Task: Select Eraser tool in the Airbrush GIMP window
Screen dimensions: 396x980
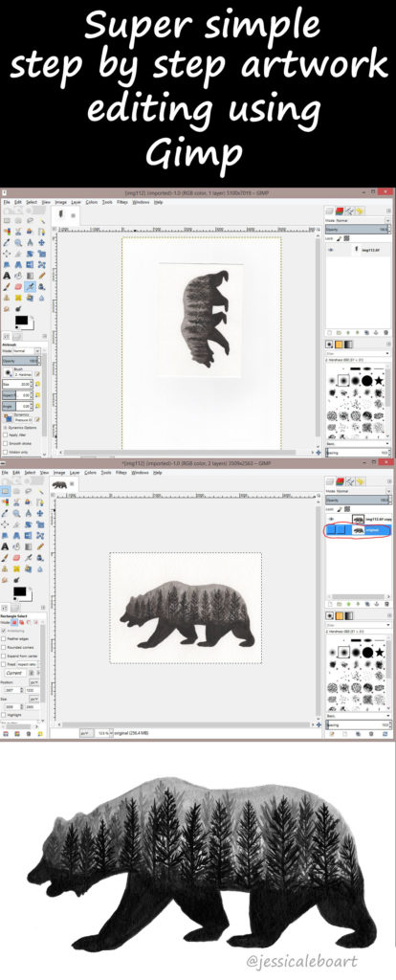Action: pos(18,287)
